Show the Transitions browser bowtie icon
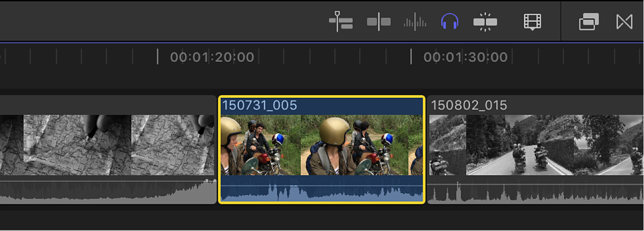The image size is (644, 231). point(624,22)
